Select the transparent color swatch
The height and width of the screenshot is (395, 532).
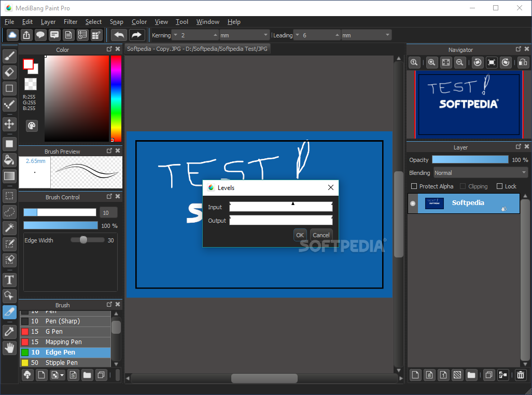(x=31, y=84)
